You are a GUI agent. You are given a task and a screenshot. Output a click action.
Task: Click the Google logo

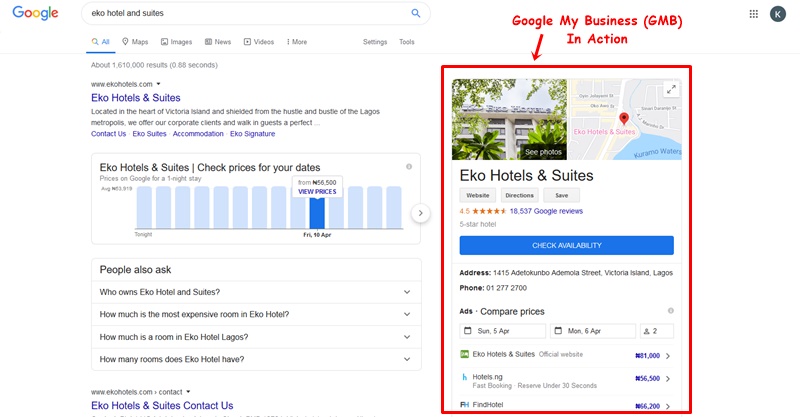point(36,14)
